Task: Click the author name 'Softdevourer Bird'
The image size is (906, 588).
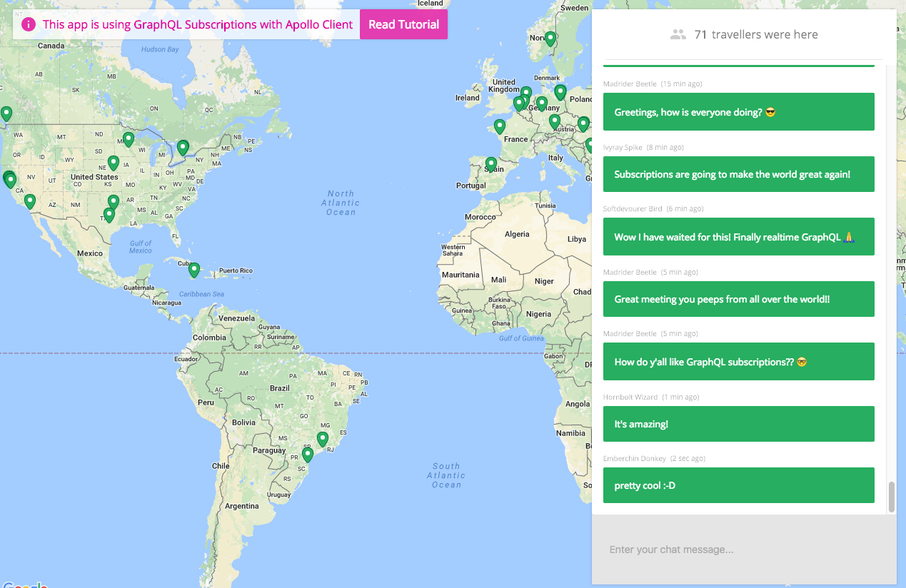Action: (633, 209)
